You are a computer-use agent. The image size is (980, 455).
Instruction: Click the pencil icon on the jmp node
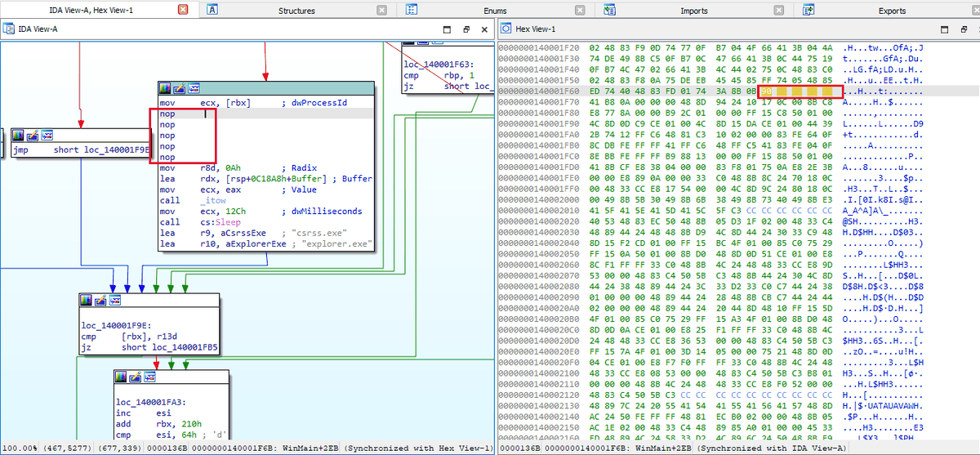(33, 135)
